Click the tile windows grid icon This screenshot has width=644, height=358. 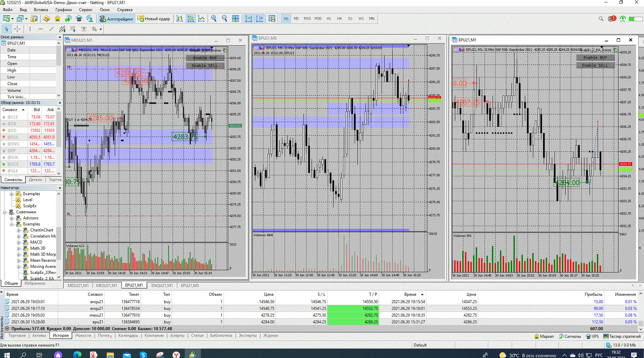(236, 19)
